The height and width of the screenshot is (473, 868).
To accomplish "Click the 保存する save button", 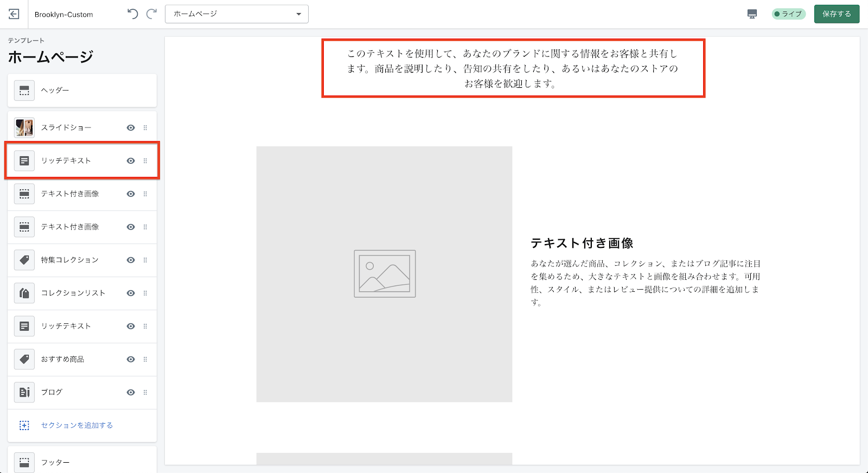I will pos(836,14).
